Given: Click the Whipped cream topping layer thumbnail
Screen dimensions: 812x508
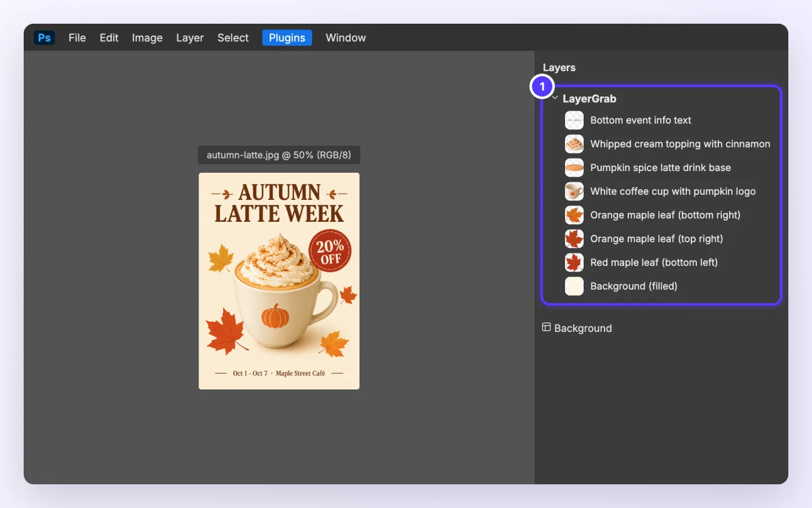Looking at the screenshot, I should click(x=574, y=144).
